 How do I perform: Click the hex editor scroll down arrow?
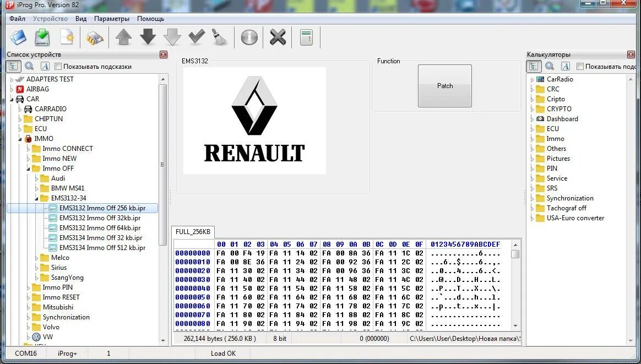[x=515, y=326]
